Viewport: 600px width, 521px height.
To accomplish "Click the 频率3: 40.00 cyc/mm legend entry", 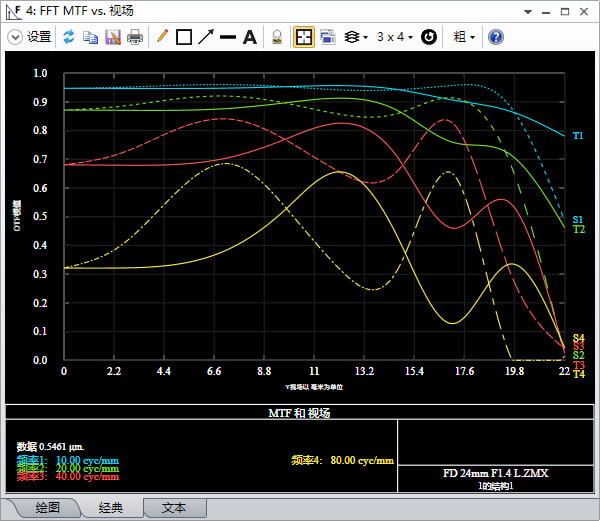I will (x=67, y=477).
